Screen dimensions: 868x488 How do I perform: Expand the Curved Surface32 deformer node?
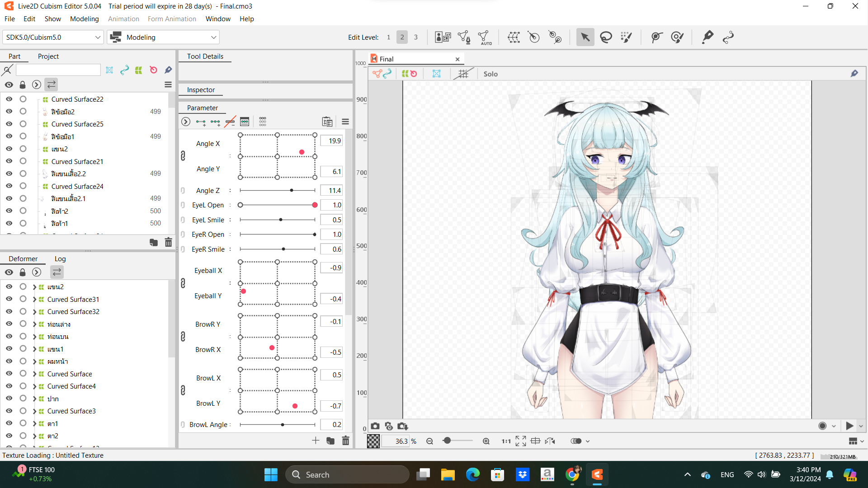(x=34, y=312)
